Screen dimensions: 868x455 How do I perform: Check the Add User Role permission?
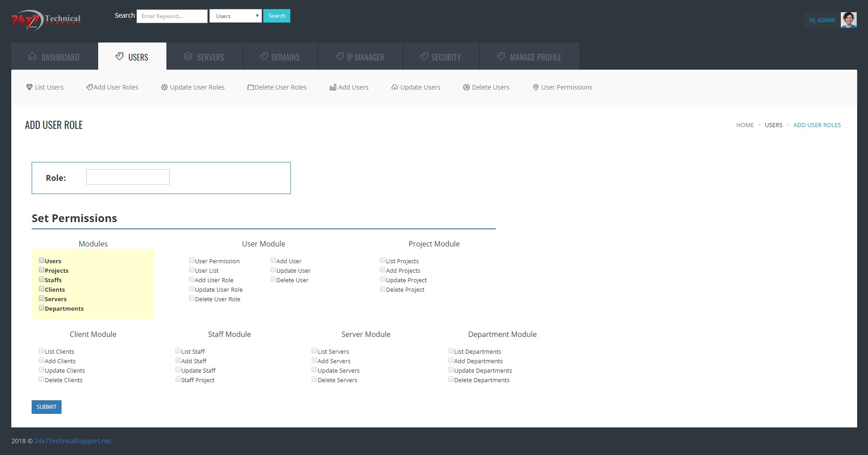pyautogui.click(x=192, y=280)
